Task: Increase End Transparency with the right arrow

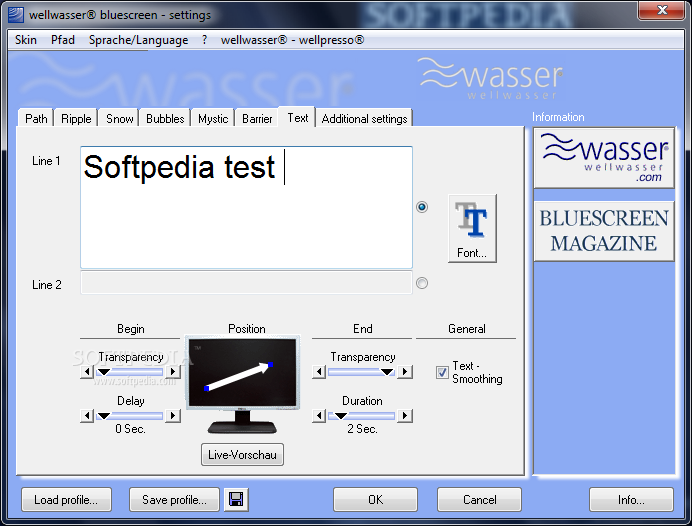Action: pos(405,372)
